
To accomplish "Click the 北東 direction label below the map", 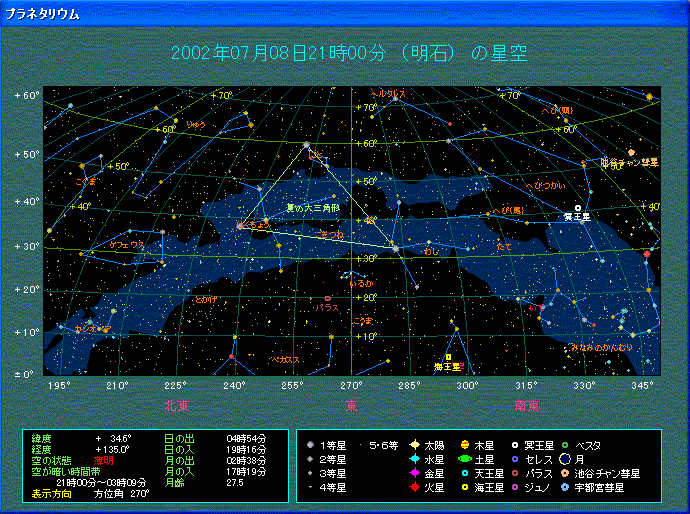I will point(177,406).
